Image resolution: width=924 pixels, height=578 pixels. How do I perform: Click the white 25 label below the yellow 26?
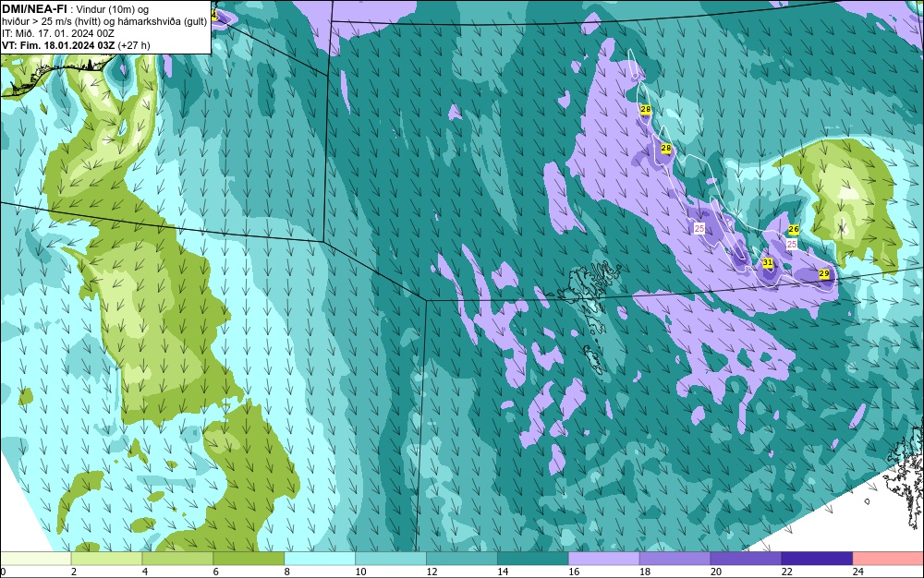pyautogui.click(x=792, y=245)
